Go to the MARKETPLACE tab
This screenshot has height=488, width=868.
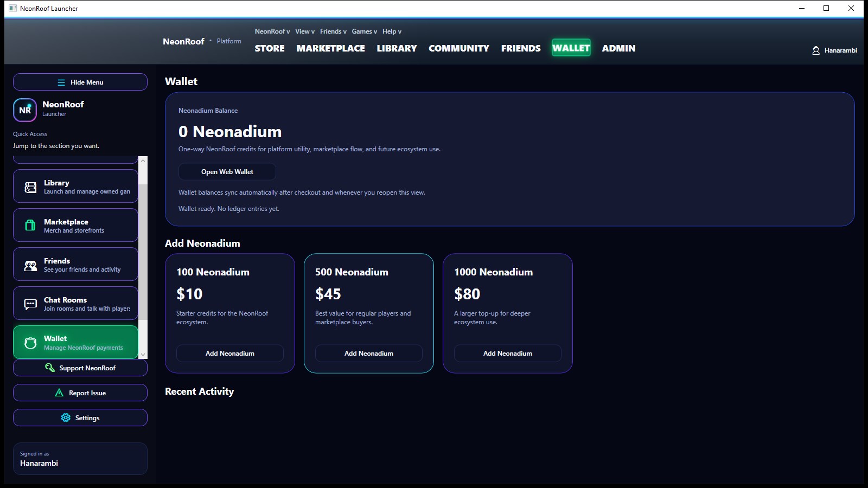click(x=331, y=48)
